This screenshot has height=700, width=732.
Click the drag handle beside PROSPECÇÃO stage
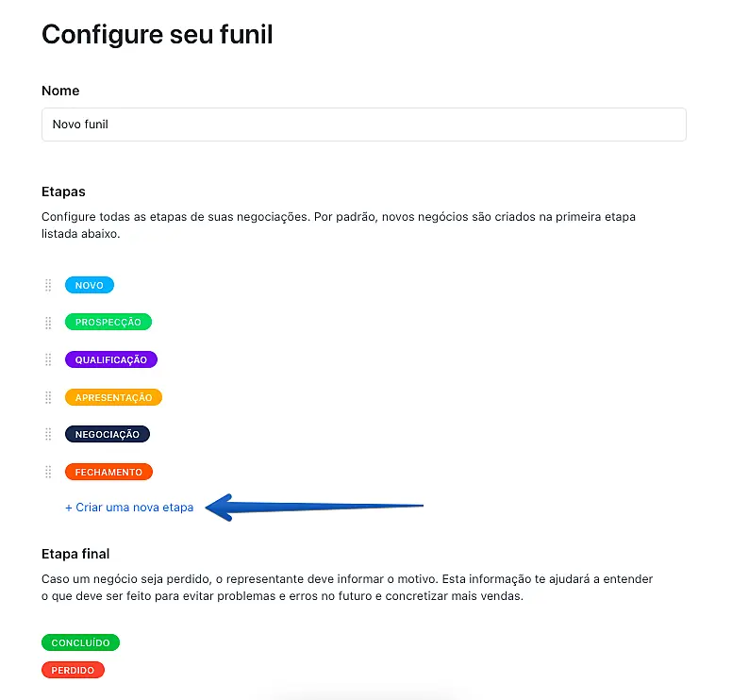[x=48, y=323]
